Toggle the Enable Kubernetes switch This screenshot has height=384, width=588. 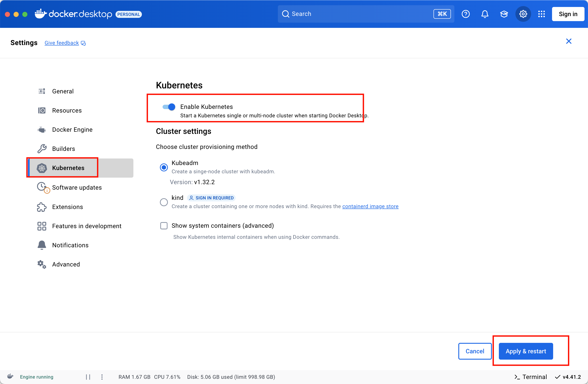[x=169, y=107]
